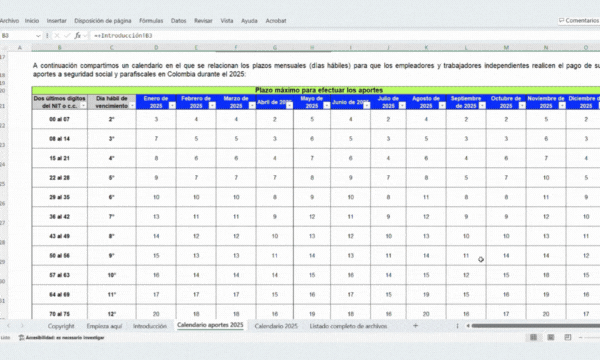This screenshot has height=360, width=600.
Task: Open filter dropdown for Noviembre de 2025
Action: point(562,106)
